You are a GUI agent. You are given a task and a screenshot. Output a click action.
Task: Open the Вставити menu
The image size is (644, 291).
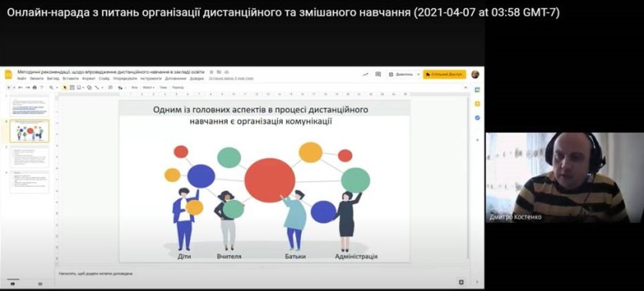[x=71, y=78]
